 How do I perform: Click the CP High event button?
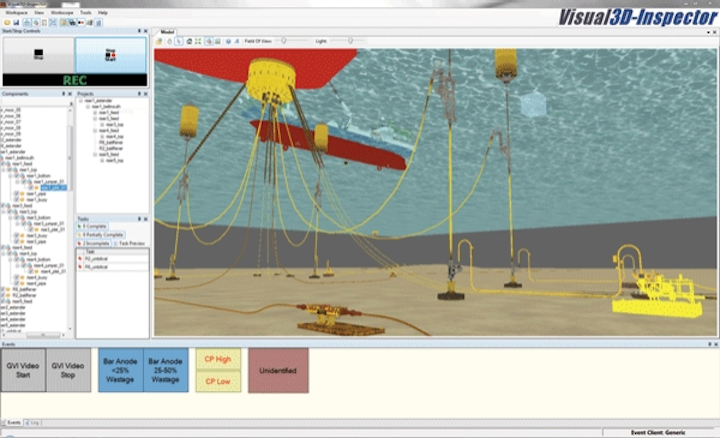coord(218,359)
